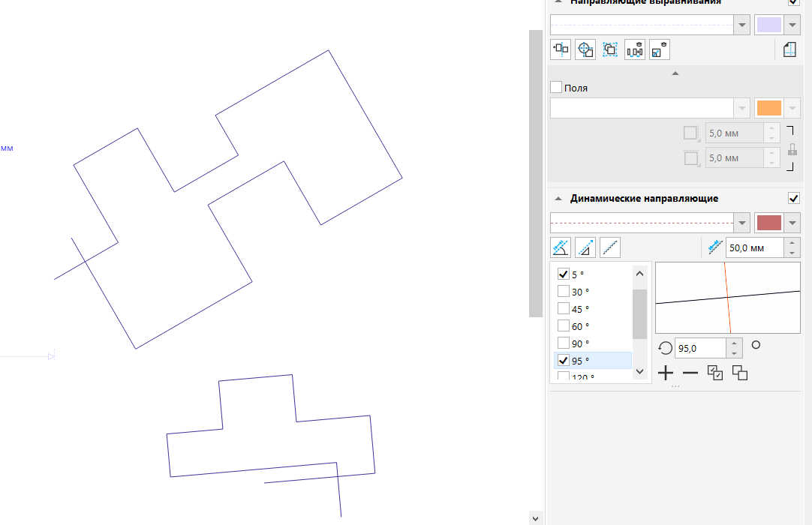Check the 60° angle
This screenshot has width=812, height=525.
click(564, 325)
